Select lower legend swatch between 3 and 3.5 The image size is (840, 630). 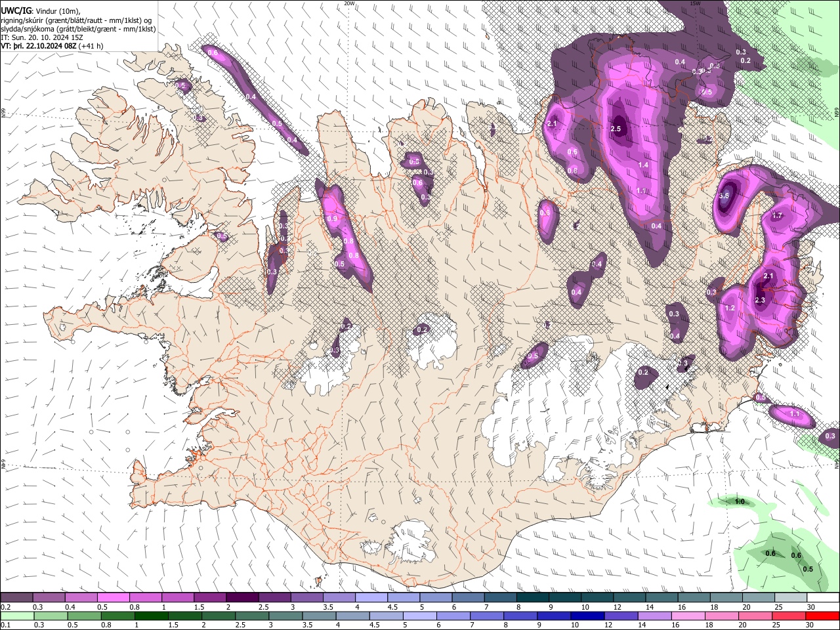286,616
